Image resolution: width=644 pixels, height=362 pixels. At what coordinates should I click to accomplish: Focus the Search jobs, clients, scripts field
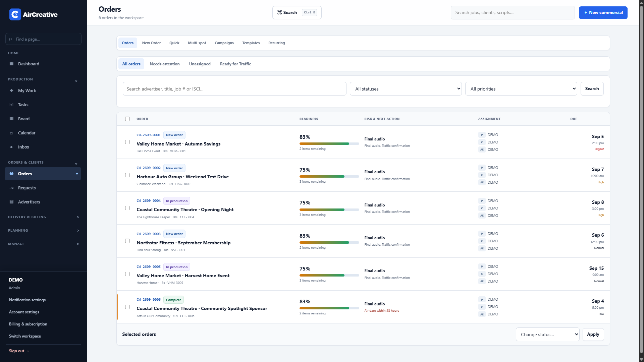513,13
